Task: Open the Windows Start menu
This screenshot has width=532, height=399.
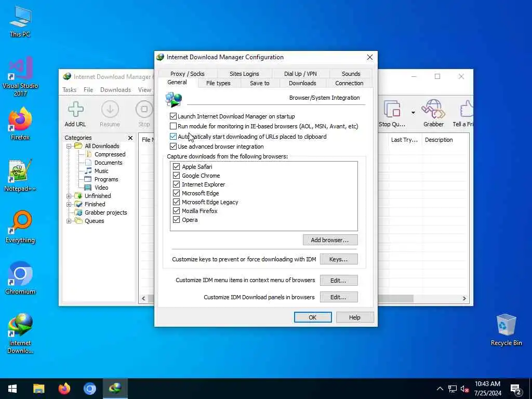Action: tap(12, 389)
